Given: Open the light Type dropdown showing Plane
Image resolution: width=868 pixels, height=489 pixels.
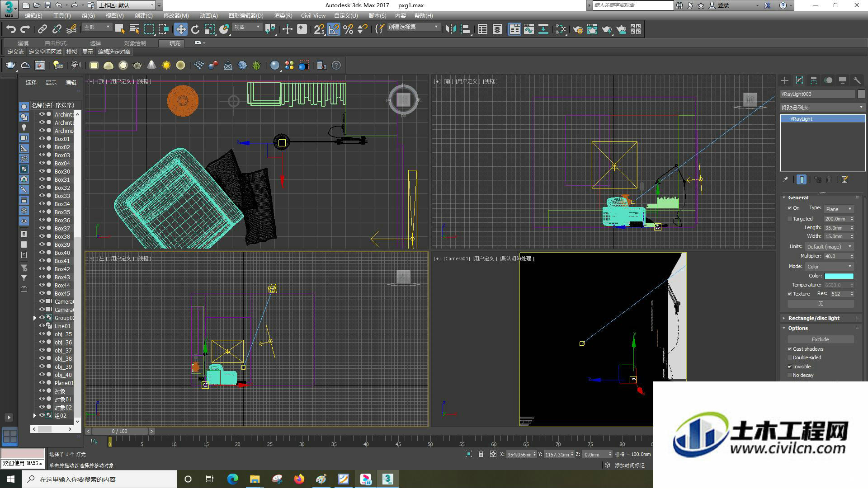Looking at the screenshot, I should pyautogui.click(x=839, y=209).
